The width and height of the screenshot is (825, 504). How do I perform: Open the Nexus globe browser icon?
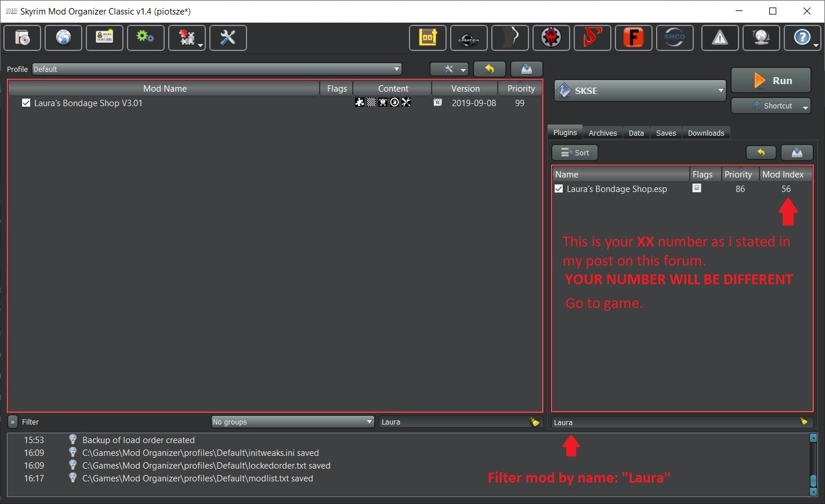point(63,38)
